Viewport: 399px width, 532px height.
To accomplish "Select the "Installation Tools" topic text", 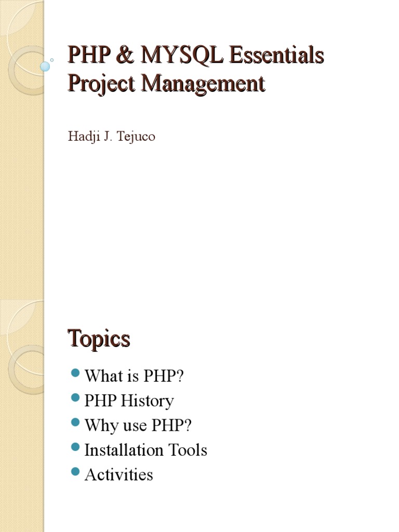I will point(145,450).
